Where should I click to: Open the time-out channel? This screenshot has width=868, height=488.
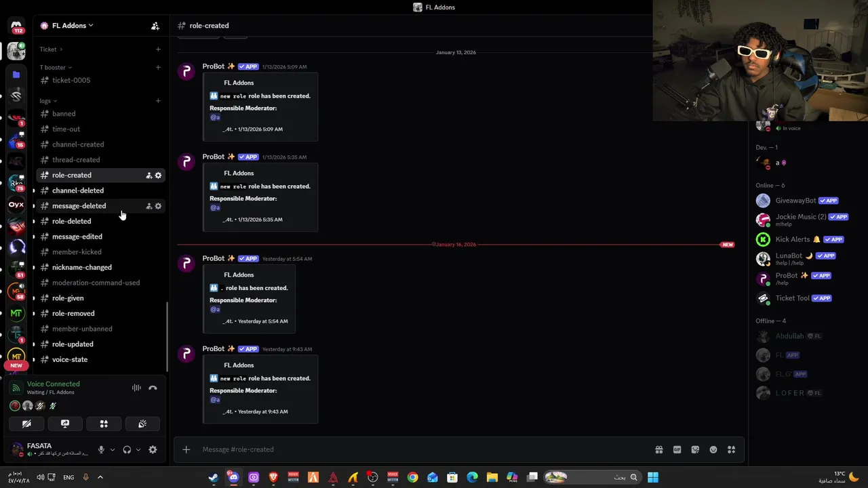[x=100, y=129]
